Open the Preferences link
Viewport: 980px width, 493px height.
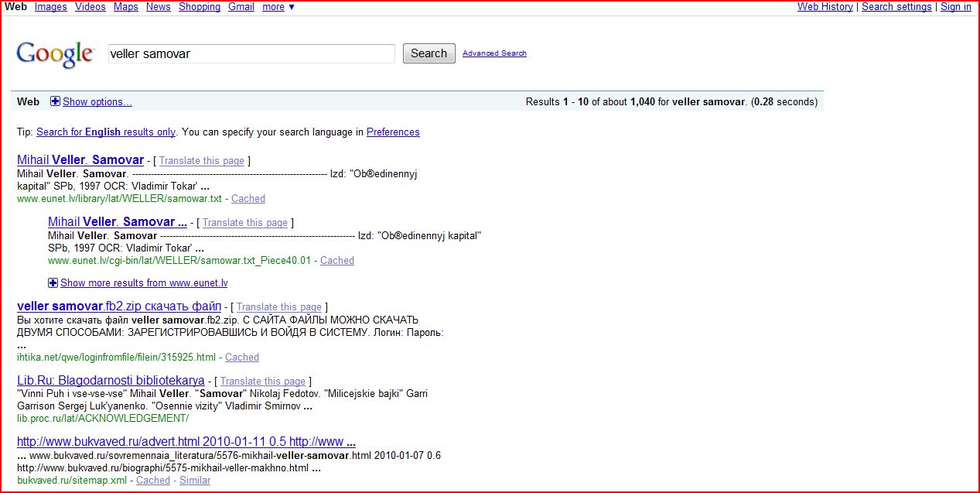pos(393,132)
